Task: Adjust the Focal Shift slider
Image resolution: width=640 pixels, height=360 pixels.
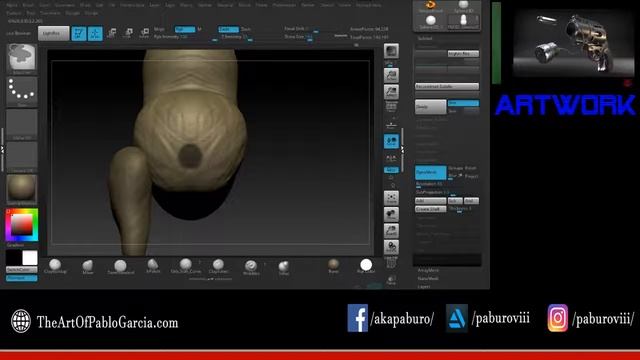Action: [301, 29]
